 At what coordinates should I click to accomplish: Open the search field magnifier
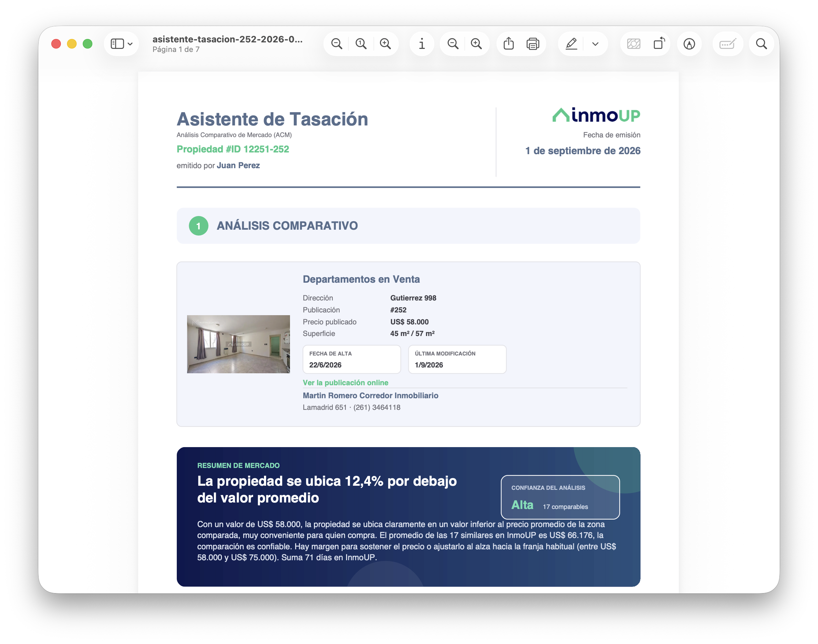click(762, 44)
